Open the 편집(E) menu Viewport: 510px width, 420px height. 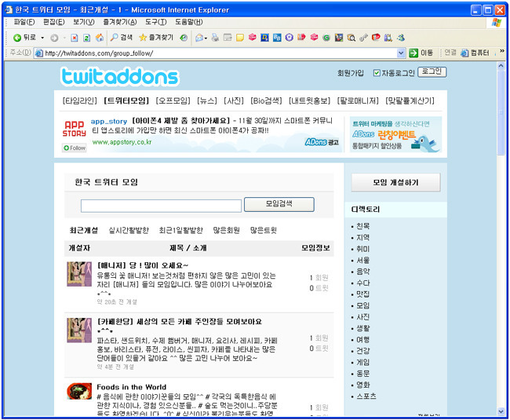tap(53, 22)
